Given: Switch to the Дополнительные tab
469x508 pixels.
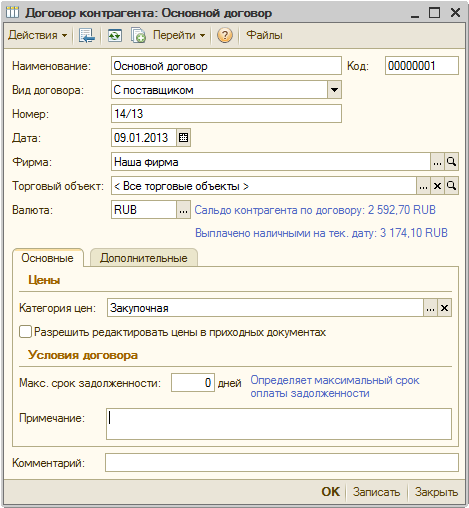Looking at the screenshot, I should (144, 258).
